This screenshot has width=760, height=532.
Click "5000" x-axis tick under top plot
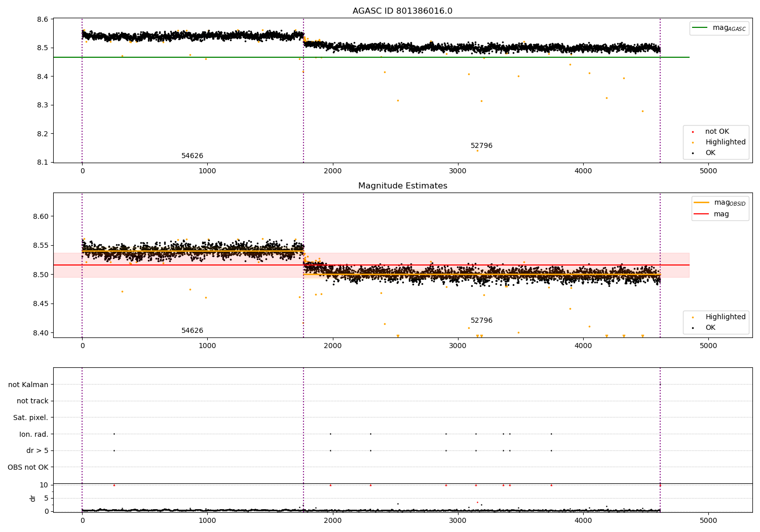(x=708, y=171)
